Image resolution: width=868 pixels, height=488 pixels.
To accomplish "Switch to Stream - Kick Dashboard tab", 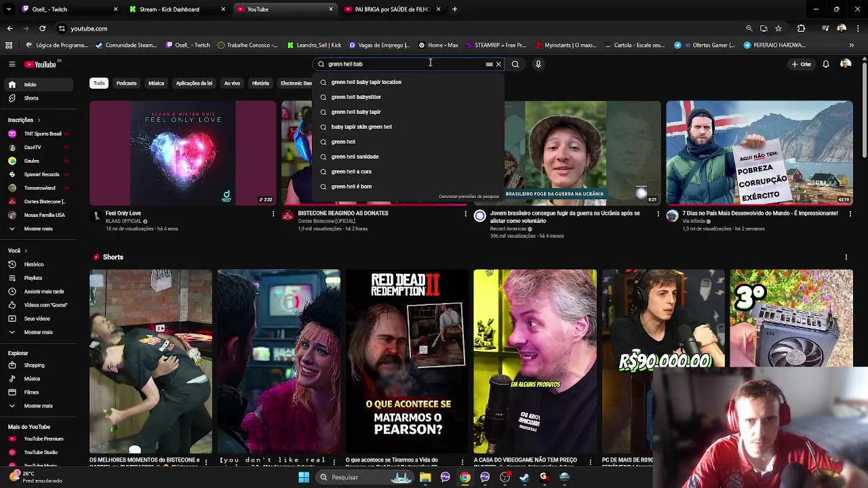I will pyautogui.click(x=176, y=9).
